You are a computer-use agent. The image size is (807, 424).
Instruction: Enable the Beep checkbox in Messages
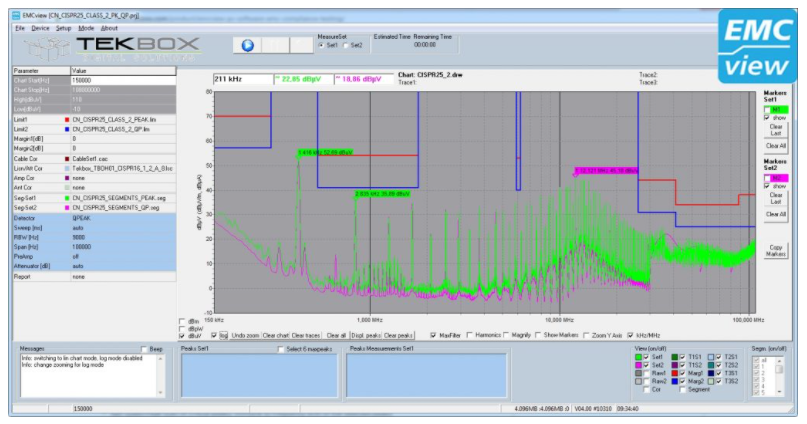point(143,350)
